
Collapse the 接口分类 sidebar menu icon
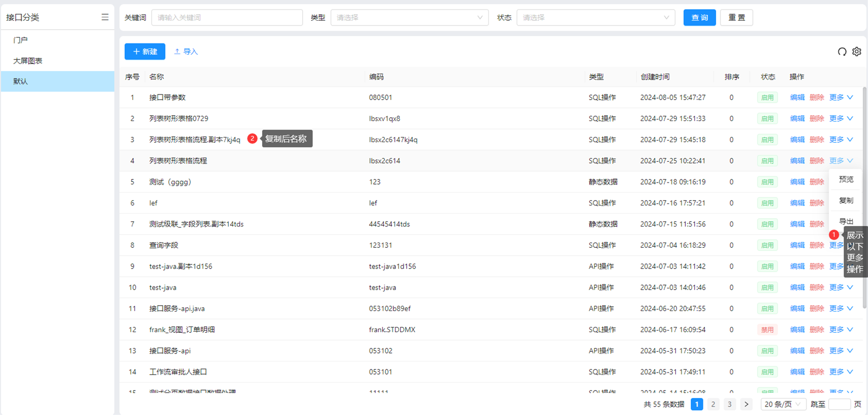105,18
